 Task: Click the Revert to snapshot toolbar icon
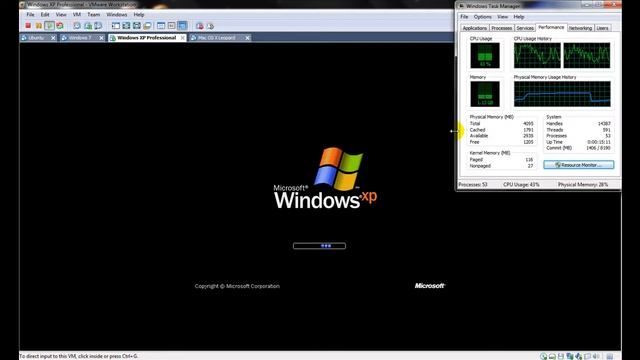88,26
